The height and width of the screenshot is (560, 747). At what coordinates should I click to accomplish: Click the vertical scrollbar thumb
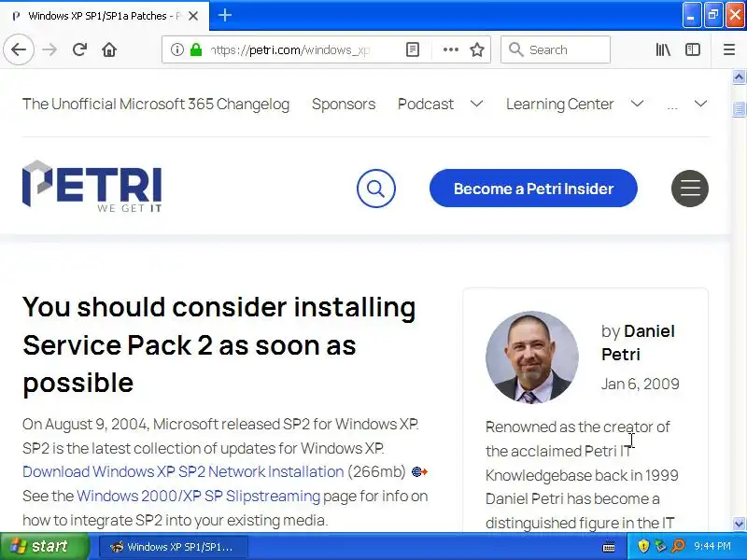(739, 109)
